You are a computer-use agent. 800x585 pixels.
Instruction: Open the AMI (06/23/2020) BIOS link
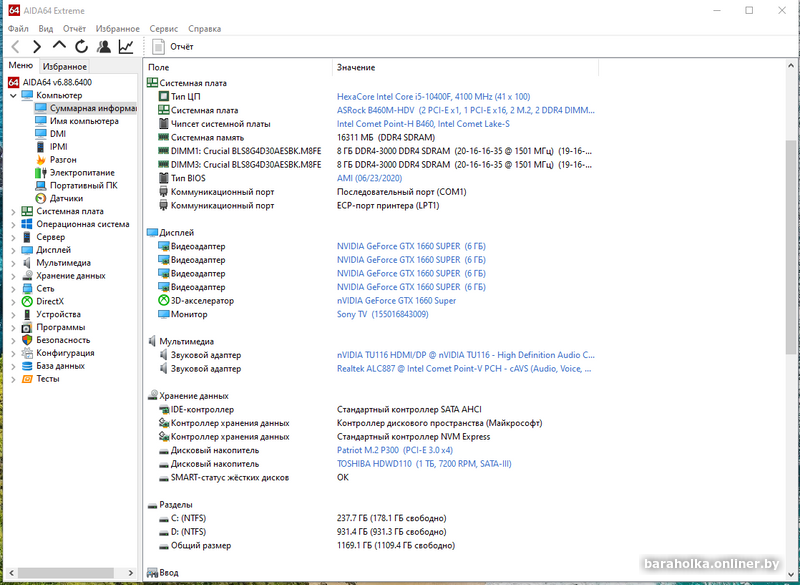click(x=369, y=179)
